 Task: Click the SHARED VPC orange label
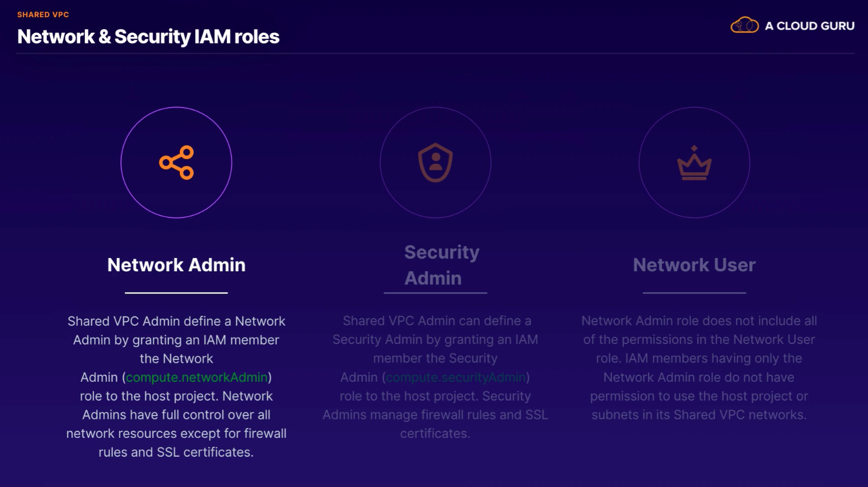pyautogui.click(x=43, y=15)
